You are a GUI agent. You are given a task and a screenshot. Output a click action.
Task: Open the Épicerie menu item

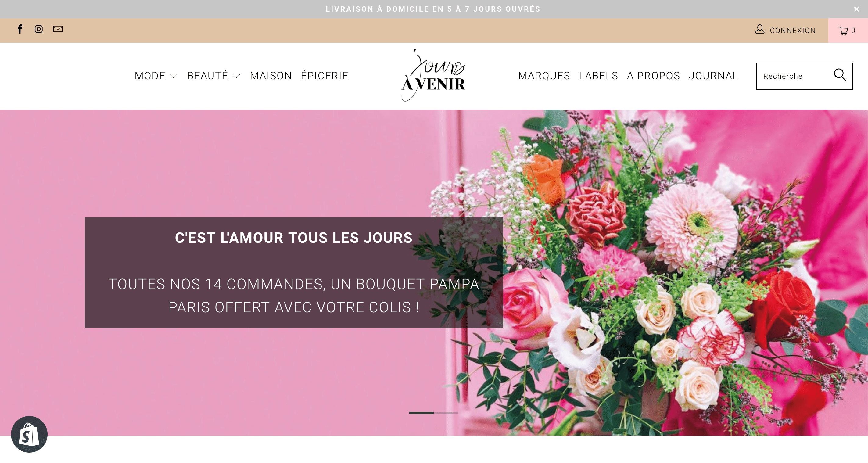click(325, 75)
